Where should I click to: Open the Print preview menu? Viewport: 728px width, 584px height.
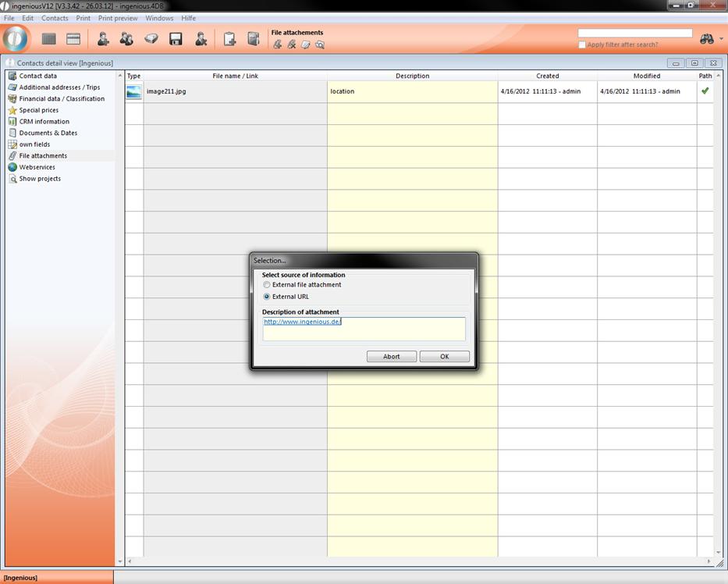tap(118, 18)
